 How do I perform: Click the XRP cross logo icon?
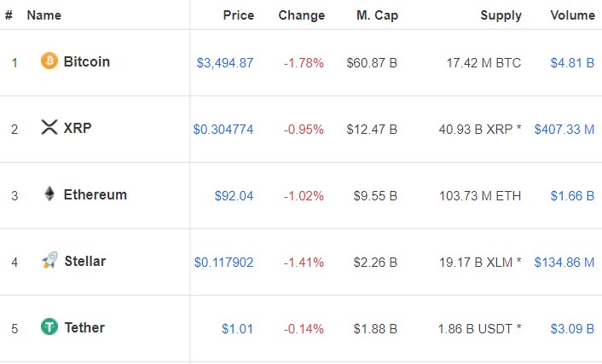tap(49, 127)
